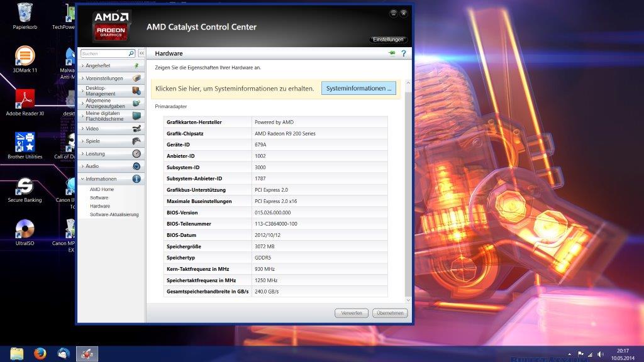Screen dimensions: 644x362
Task: Open the Einstellungen menu
Action: pyautogui.click(x=387, y=40)
